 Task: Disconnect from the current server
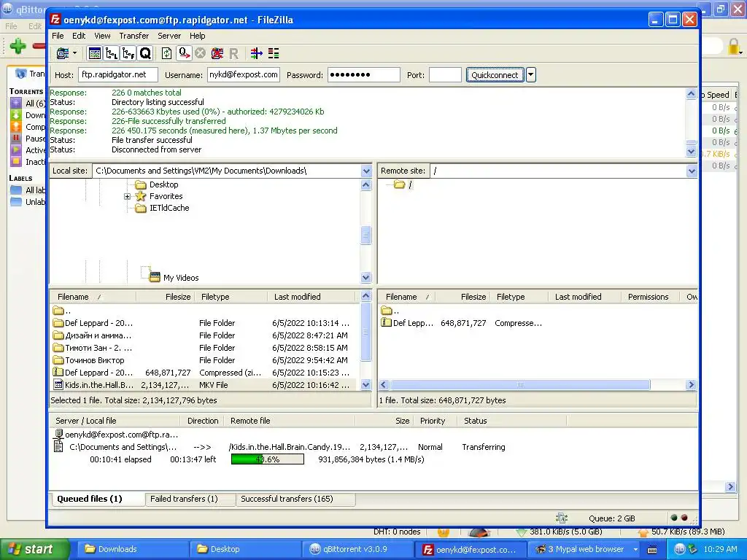coord(217,53)
